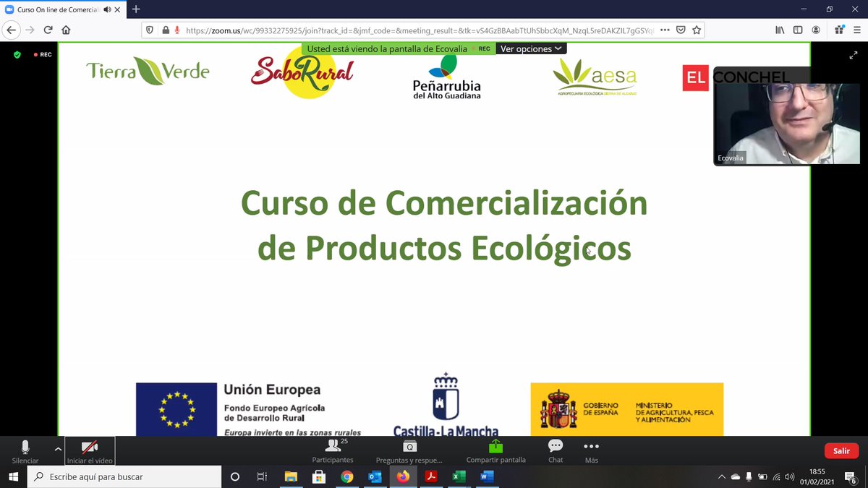Open the Zoom Chat panel
Image resolution: width=868 pixels, height=488 pixels.
556,452
